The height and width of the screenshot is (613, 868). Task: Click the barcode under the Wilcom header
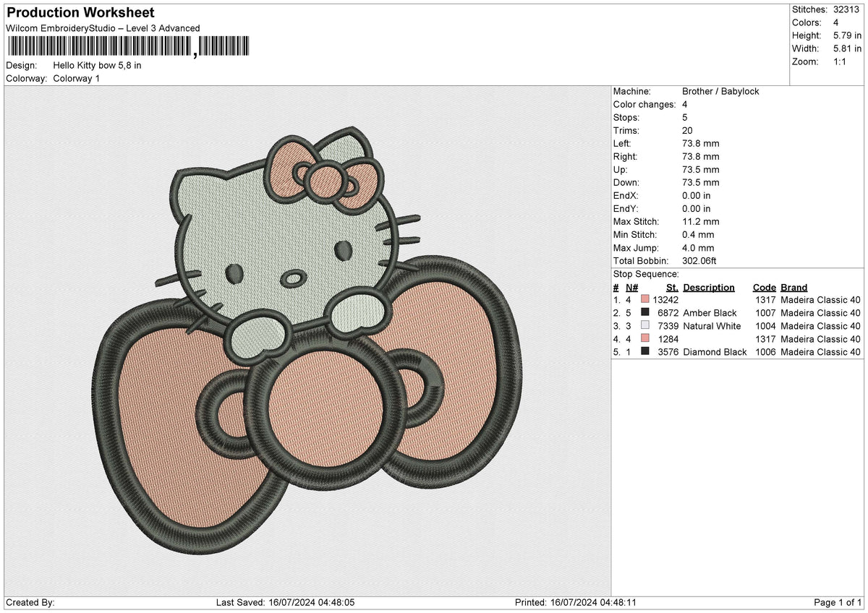coord(128,47)
